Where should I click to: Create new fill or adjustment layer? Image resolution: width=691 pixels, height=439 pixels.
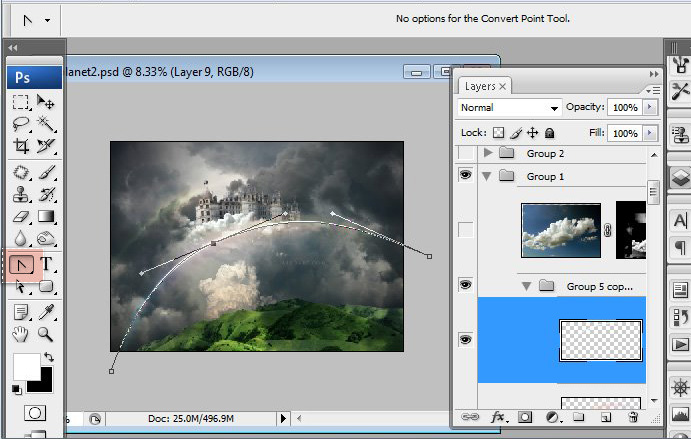tap(553, 417)
